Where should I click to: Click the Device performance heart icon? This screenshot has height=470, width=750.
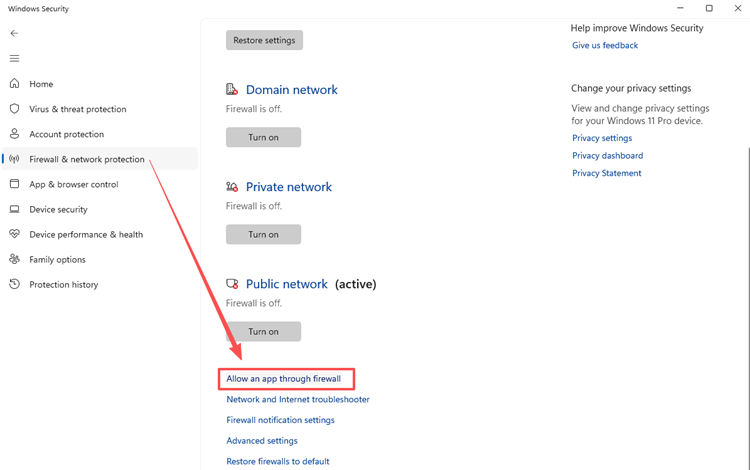coord(15,234)
